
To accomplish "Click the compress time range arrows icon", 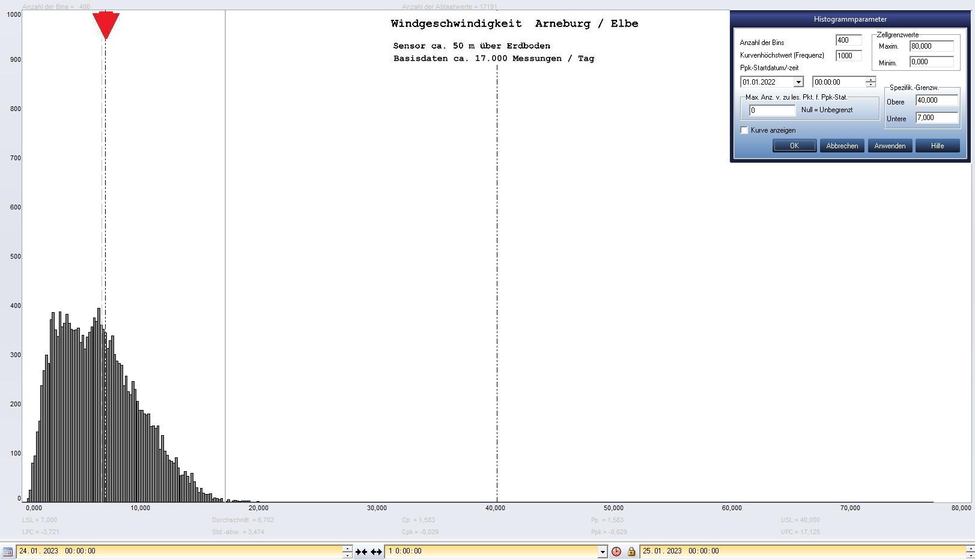I will [361, 552].
